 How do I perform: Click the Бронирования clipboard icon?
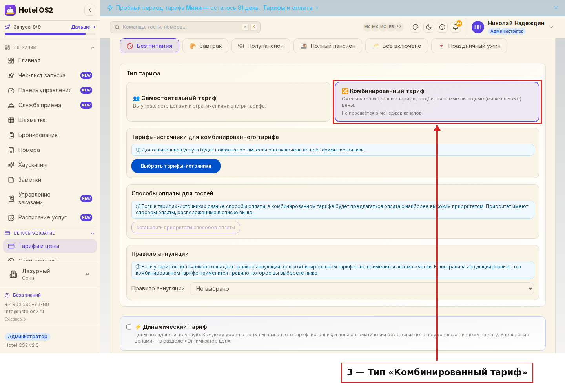[x=11, y=135]
